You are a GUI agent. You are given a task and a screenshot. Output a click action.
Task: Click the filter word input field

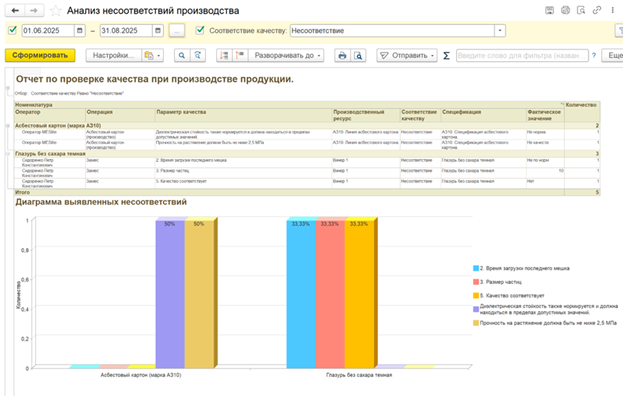pyautogui.click(x=522, y=56)
